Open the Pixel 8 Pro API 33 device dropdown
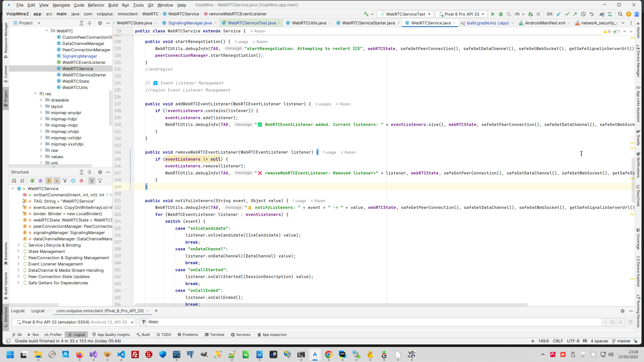This screenshot has height=362, width=644. pos(462,14)
